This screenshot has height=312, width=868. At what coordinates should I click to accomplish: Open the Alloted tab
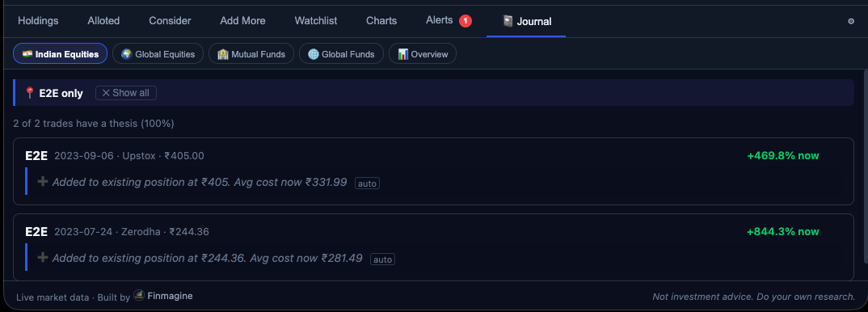pyautogui.click(x=103, y=21)
